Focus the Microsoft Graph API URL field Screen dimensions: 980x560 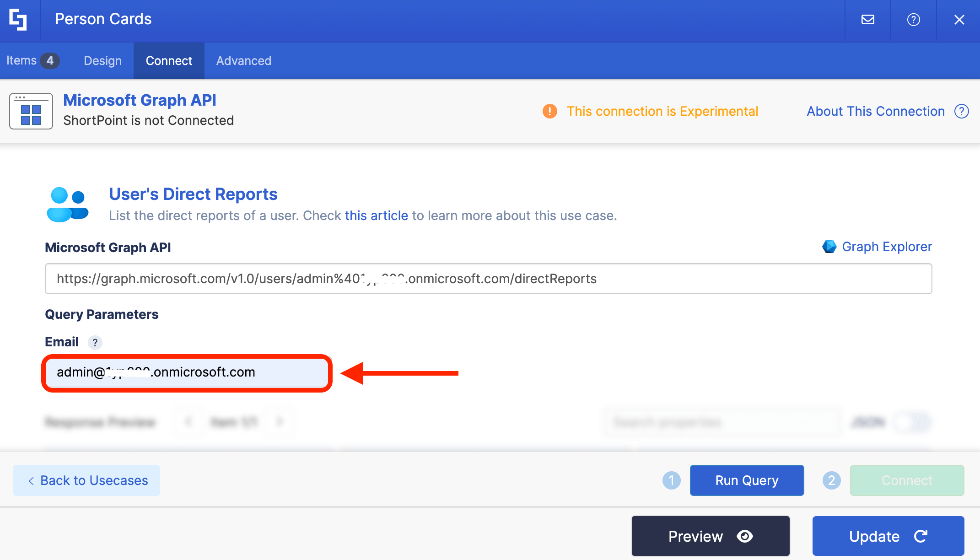(x=488, y=279)
